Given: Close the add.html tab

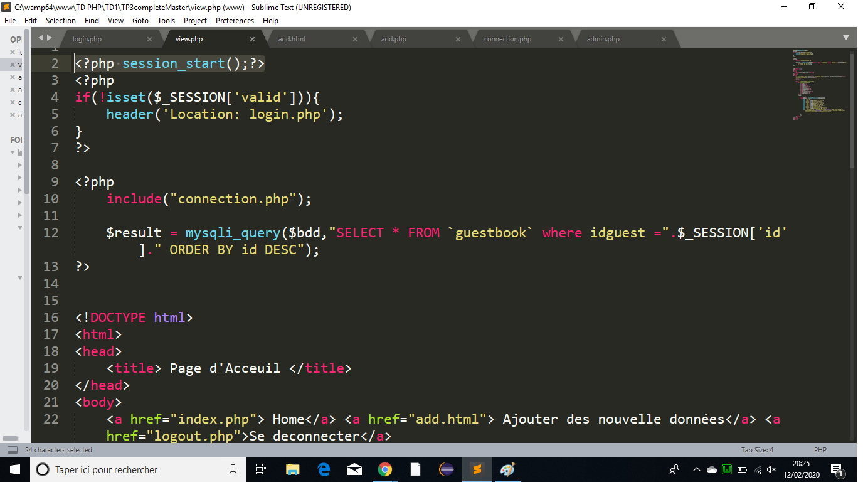Looking at the screenshot, I should [x=355, y=39].
